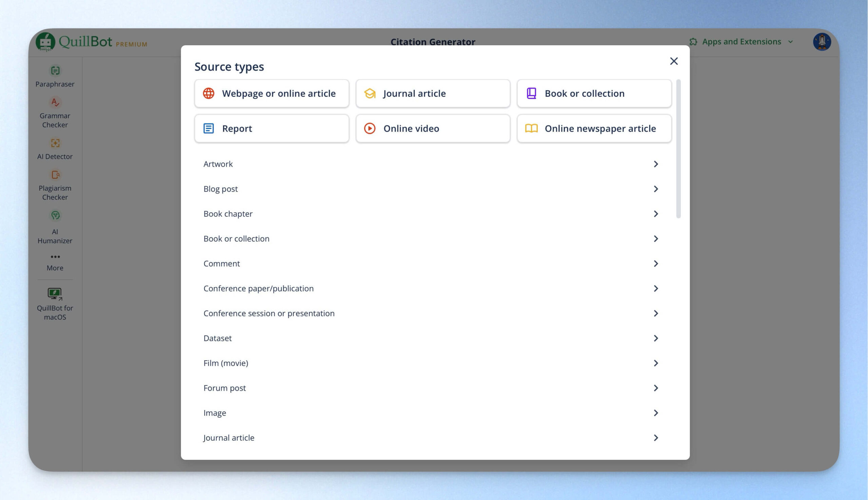868x500 pixels.
Task: Click the Citation Generator page title
Action: click(x=432, y=41)
